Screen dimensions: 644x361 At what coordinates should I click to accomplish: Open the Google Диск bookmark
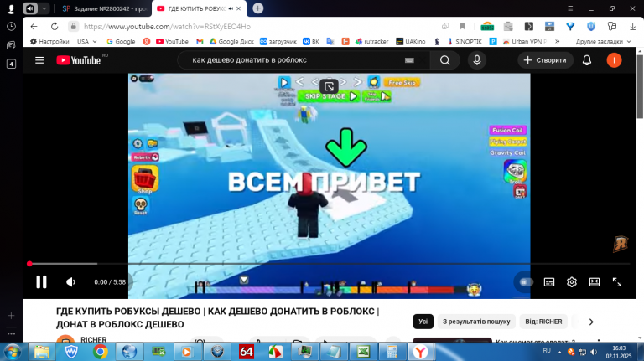click(x=231, y=41)
